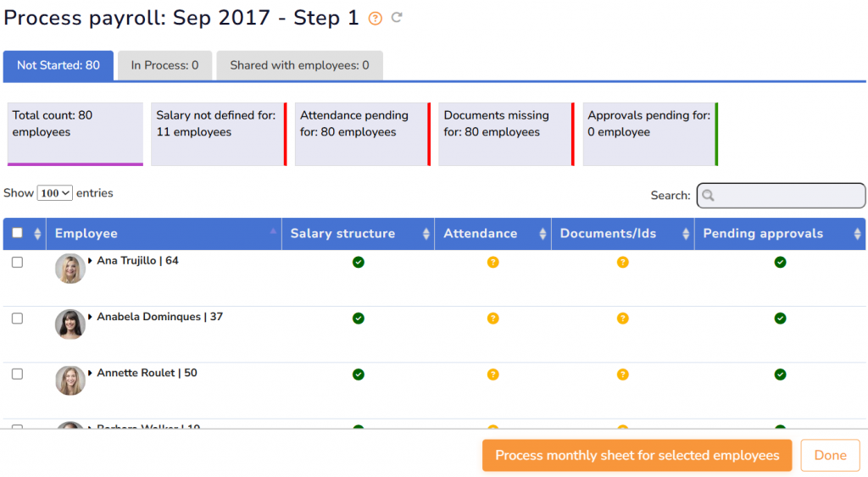Click Ana Trujillo's attendance status icon

click(x=492, y=263)
